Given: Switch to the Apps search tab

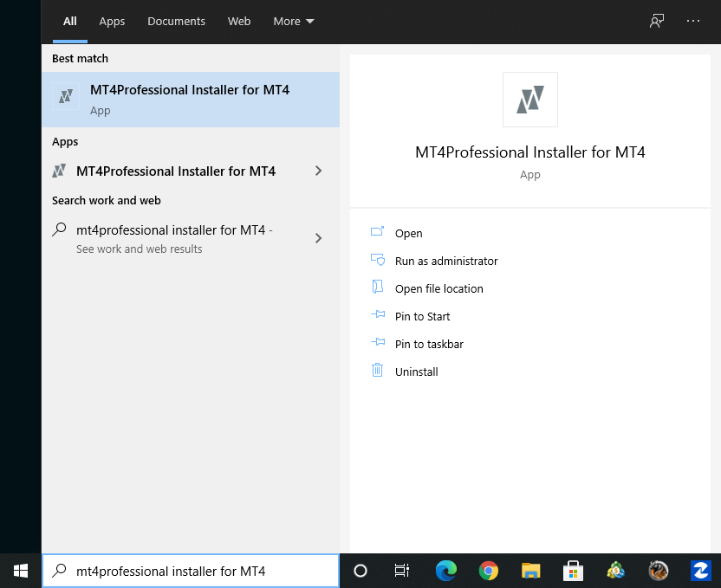Looking at the screenshot, I should [112, 21].
